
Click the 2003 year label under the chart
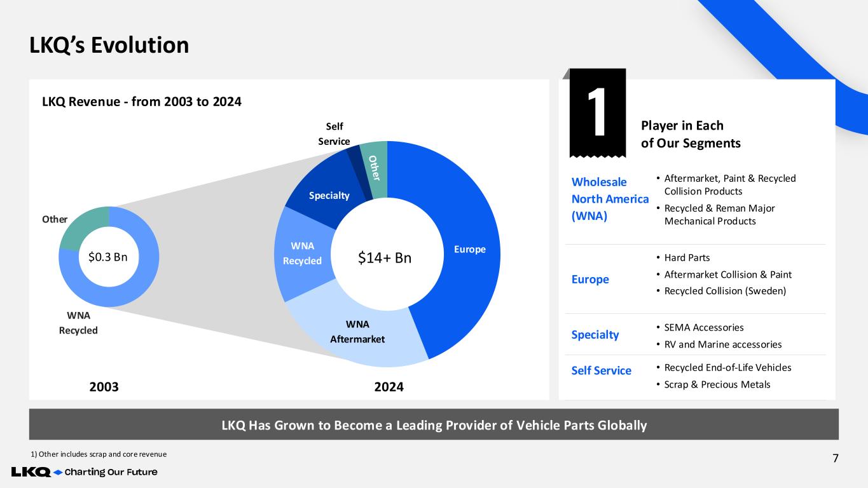tap(104, 386)
